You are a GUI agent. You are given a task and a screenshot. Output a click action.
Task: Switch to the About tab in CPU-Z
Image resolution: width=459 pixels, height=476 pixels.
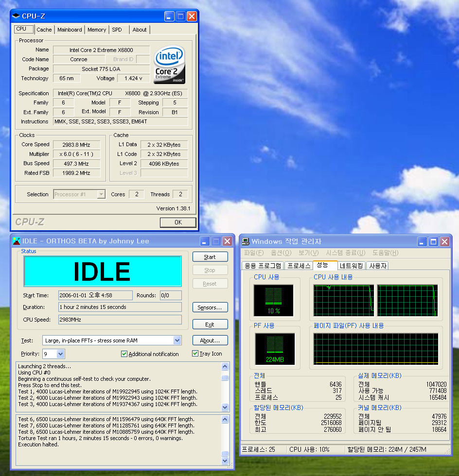[x=140, y=30]
